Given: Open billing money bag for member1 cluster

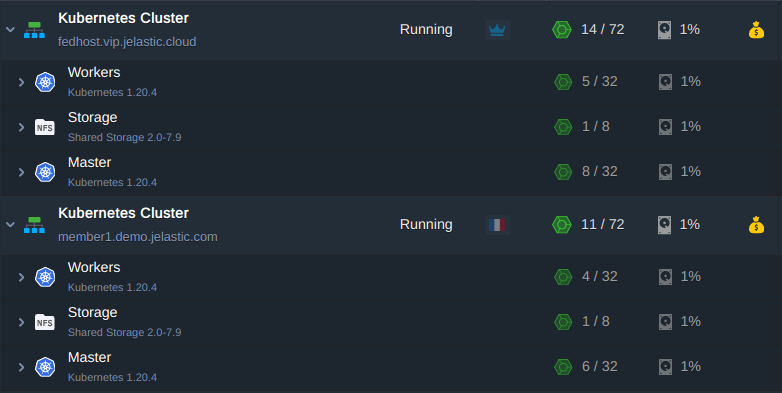Looking at the screenshot, I should click(756, 225).
